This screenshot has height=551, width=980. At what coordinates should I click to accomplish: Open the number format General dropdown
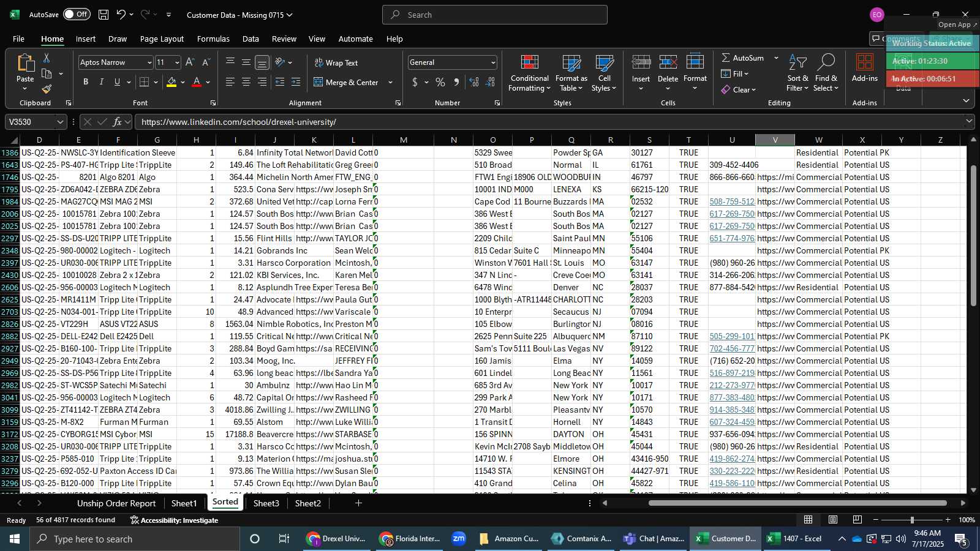(x=492, y=62)
